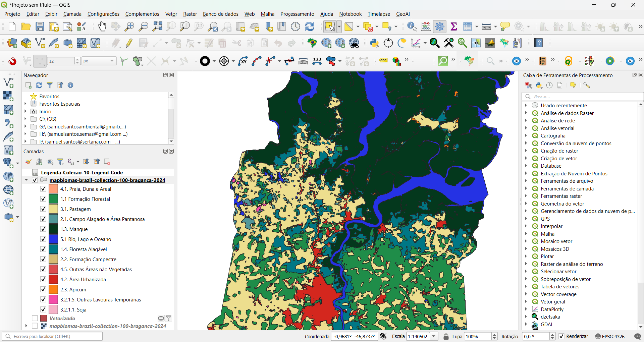Image resolution: width=644 pixels, height=342 pixels.
Task: Open the Processamento menu
Action: 297,14
